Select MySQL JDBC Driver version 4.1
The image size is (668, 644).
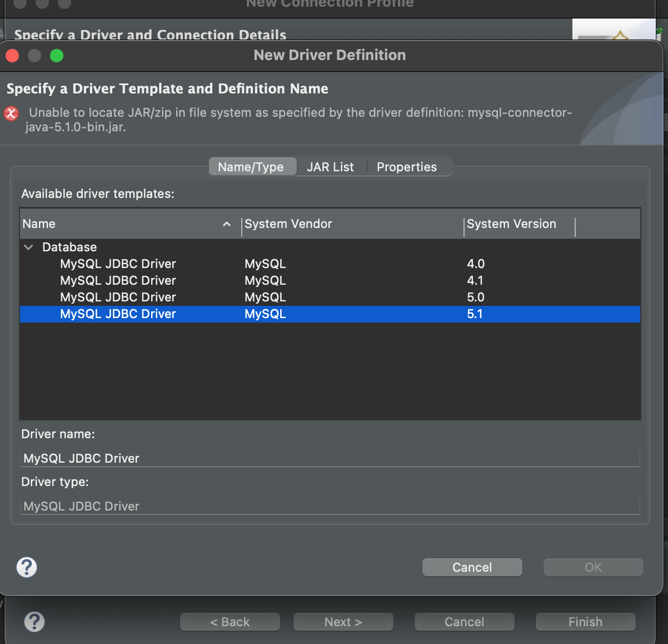coord(330,280)
